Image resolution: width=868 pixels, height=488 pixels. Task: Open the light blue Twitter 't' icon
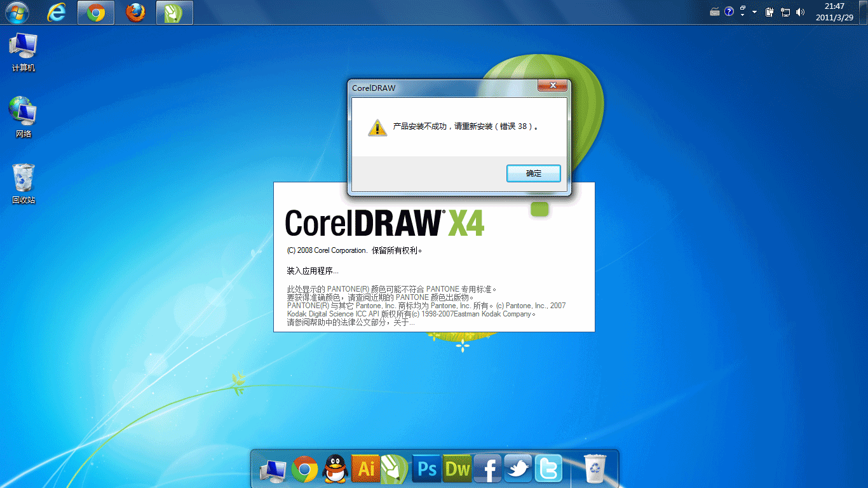click(548, 469)
